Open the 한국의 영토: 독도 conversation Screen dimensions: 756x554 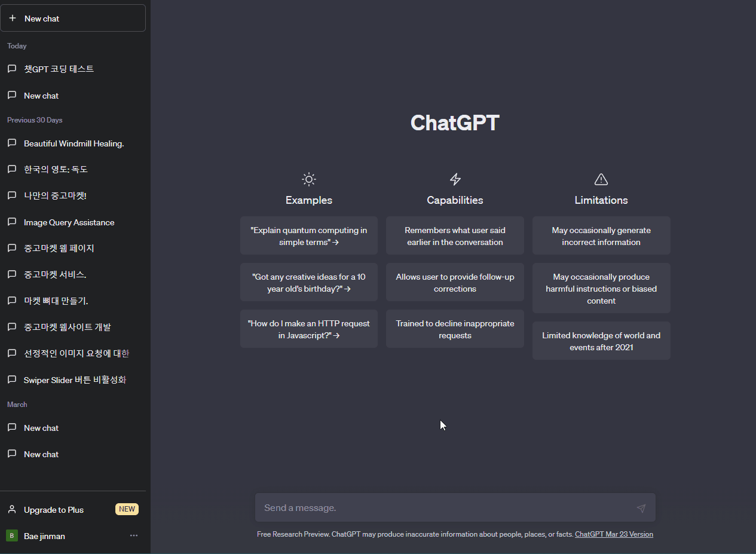(x=73, y=169)
